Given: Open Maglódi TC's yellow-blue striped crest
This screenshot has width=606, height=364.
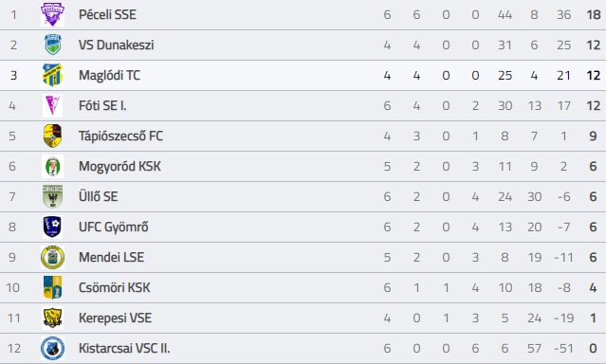Looking at the screenshot, I should click(x=52, y=75).
